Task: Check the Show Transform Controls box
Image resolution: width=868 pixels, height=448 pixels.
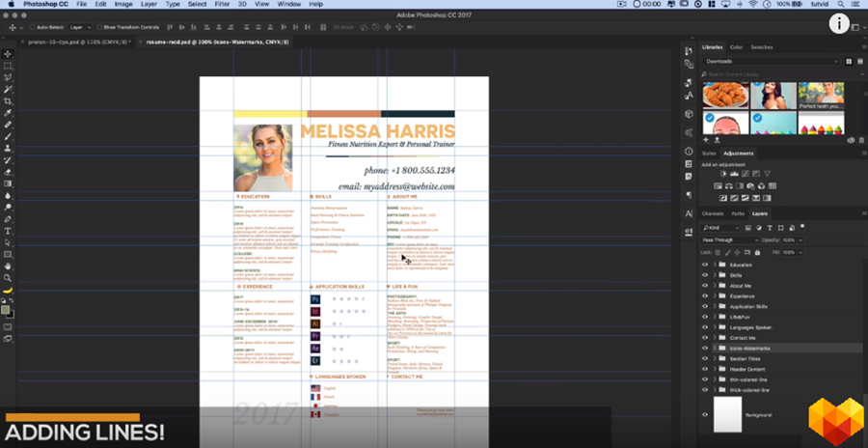Action: [x=101, y=27]
